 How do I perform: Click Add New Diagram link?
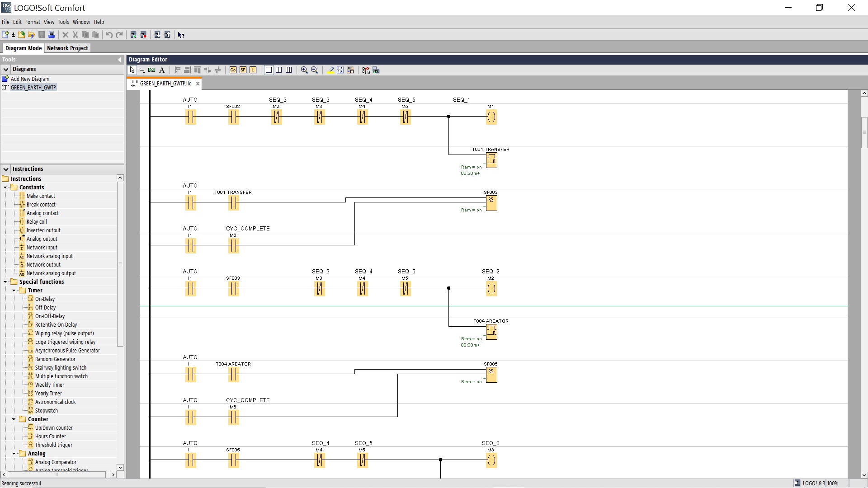point(30,79)
